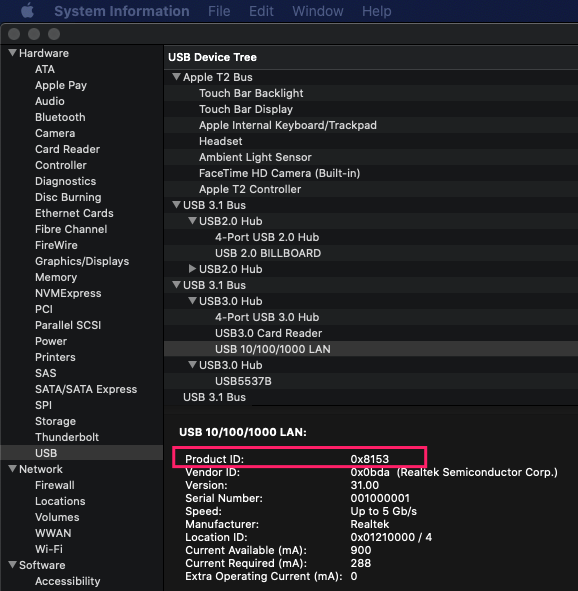Select Diagnostics in the sidebar
578x591 pixels.
tap(66, 181)
